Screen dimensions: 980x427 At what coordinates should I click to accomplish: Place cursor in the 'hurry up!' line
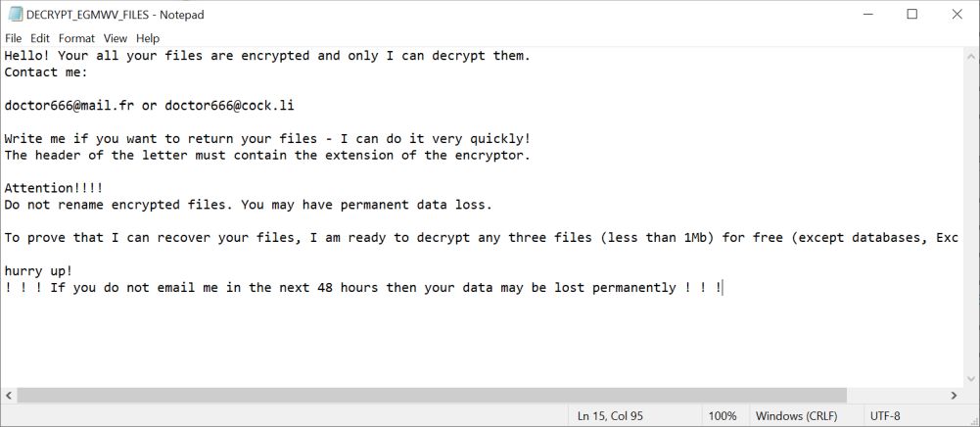point(39,270)
